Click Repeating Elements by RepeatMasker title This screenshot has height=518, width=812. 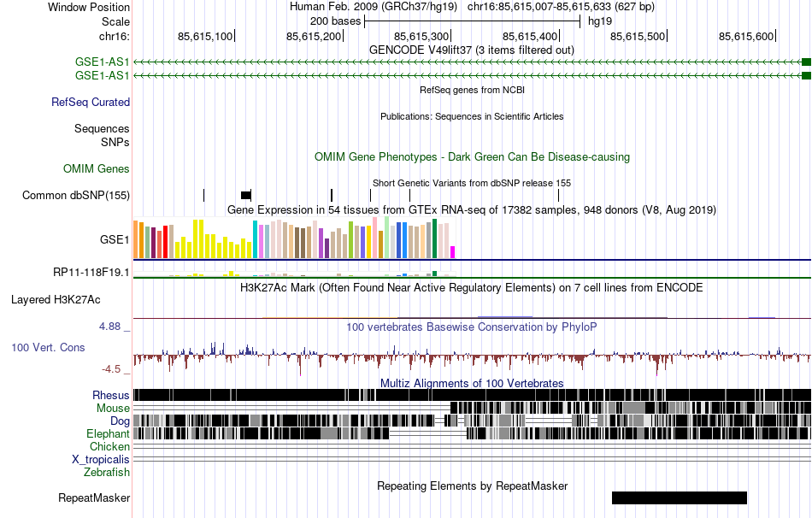pos(473,486)
